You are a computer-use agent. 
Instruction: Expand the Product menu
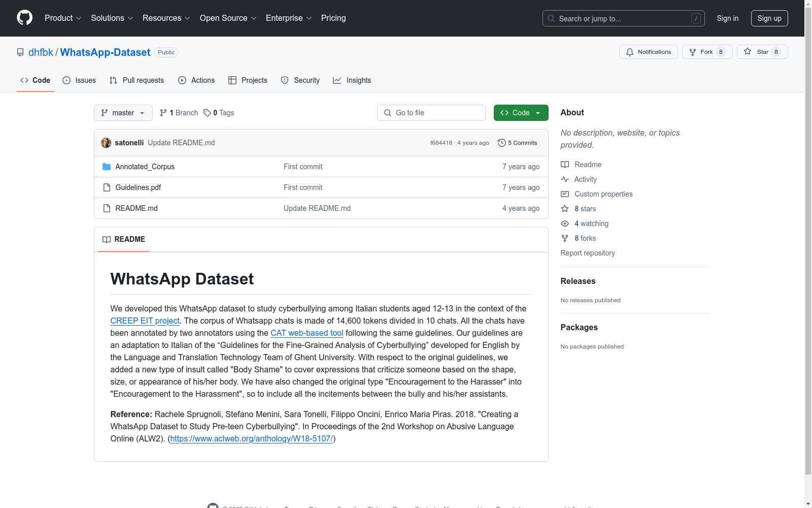[63, 18]
